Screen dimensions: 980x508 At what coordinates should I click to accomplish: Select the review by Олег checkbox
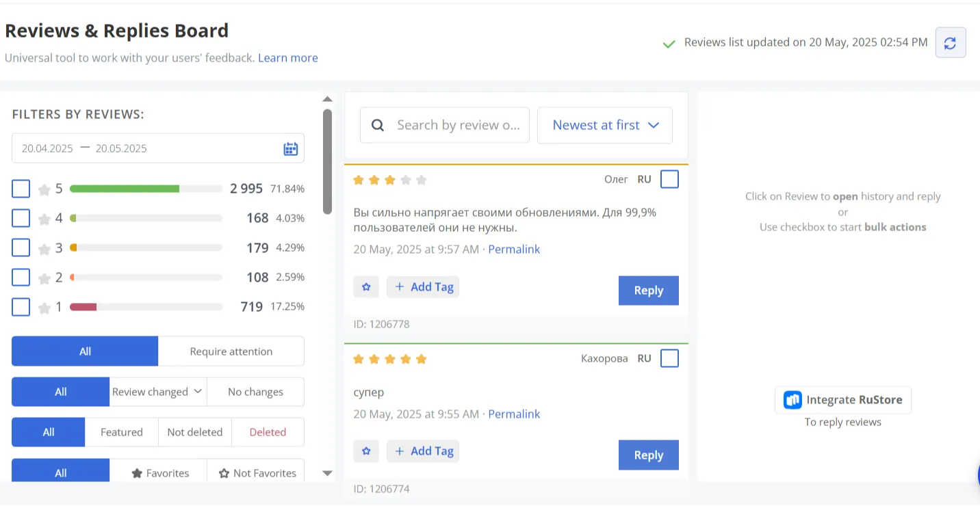tap(669, 179)
